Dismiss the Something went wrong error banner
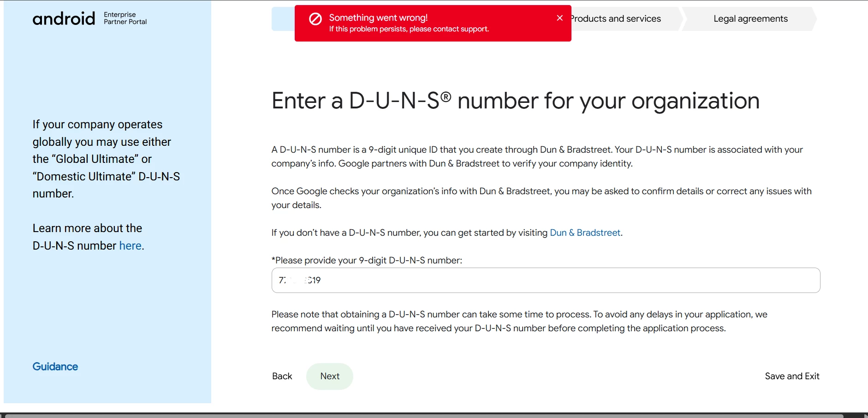The width and height of the screenshot is (868, 418). point(559,18)
